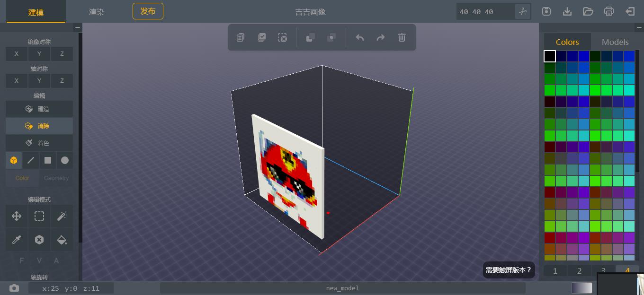The image size is (644, 295).
Task: Pick the eyedropper color picker tool
Action: point(17,240)
